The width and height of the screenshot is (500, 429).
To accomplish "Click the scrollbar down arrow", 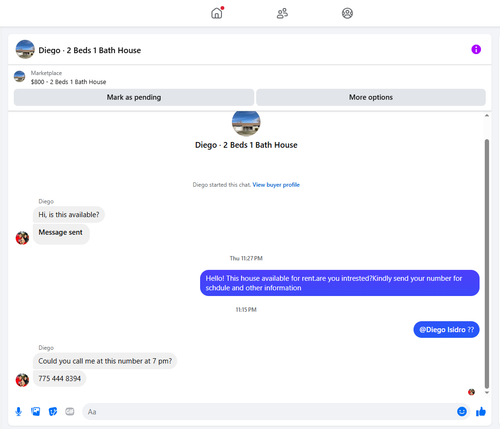I will [x=487, y=393].
